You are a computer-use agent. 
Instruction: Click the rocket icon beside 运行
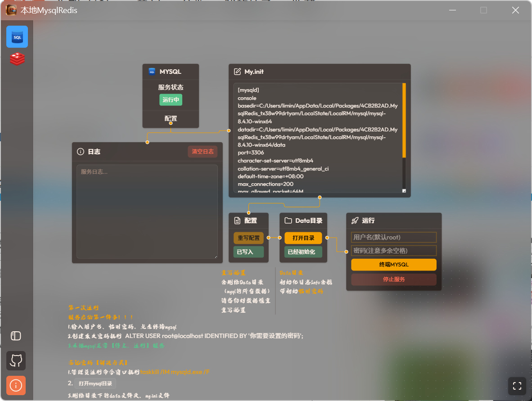[x=355, y=221]
